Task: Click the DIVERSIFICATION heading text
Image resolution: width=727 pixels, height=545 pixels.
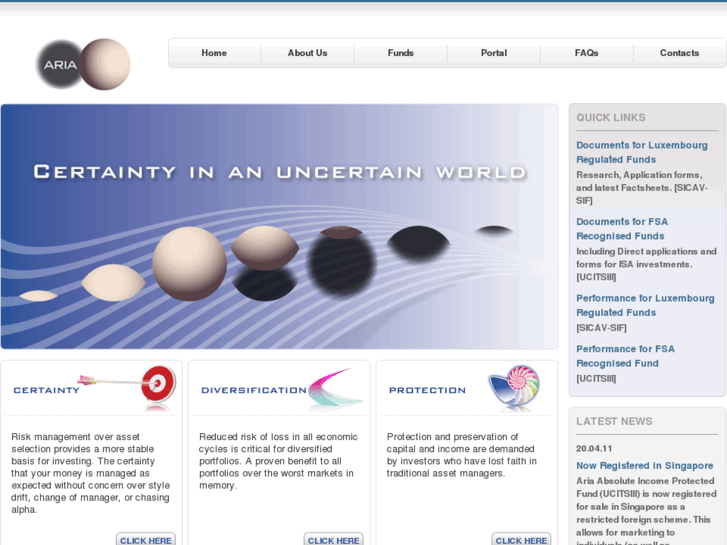Action: pyautogui.click(x=254, y=390)
